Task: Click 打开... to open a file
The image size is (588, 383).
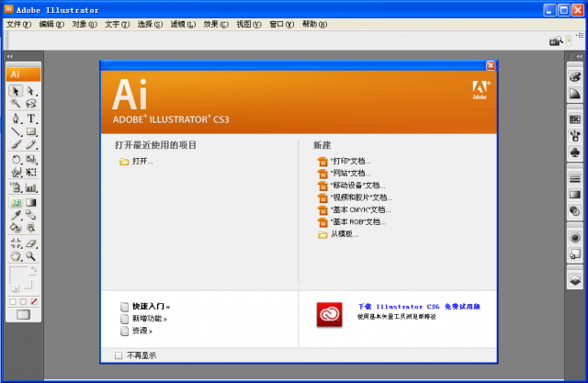Action: click(x=136, y=162)
